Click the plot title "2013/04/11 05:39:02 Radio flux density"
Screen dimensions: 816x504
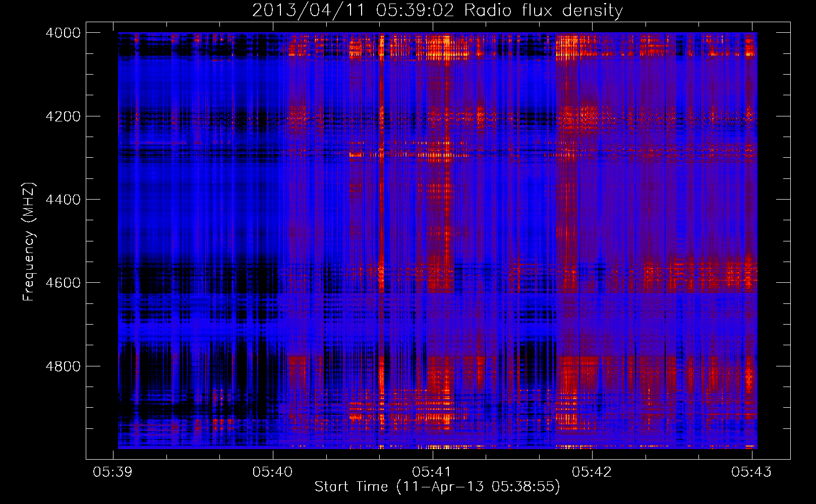[437, 11]
